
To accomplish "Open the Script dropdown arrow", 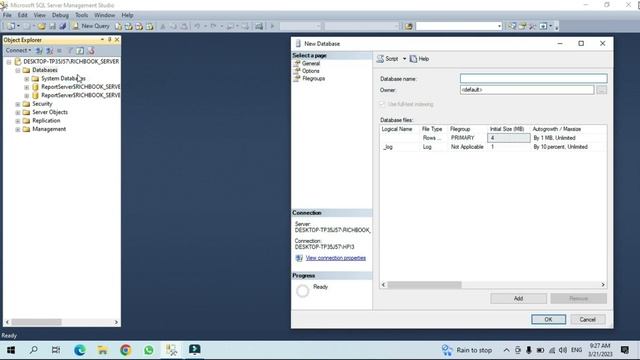I will [404, 59].
